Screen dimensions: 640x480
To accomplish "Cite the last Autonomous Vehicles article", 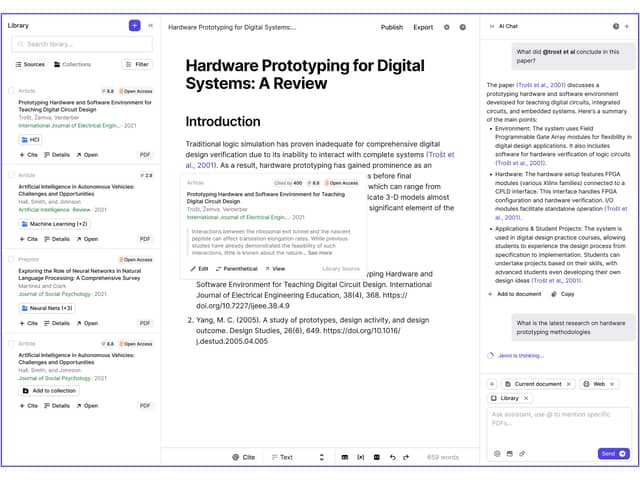I will pyautogui.click(x=29, y=406).
